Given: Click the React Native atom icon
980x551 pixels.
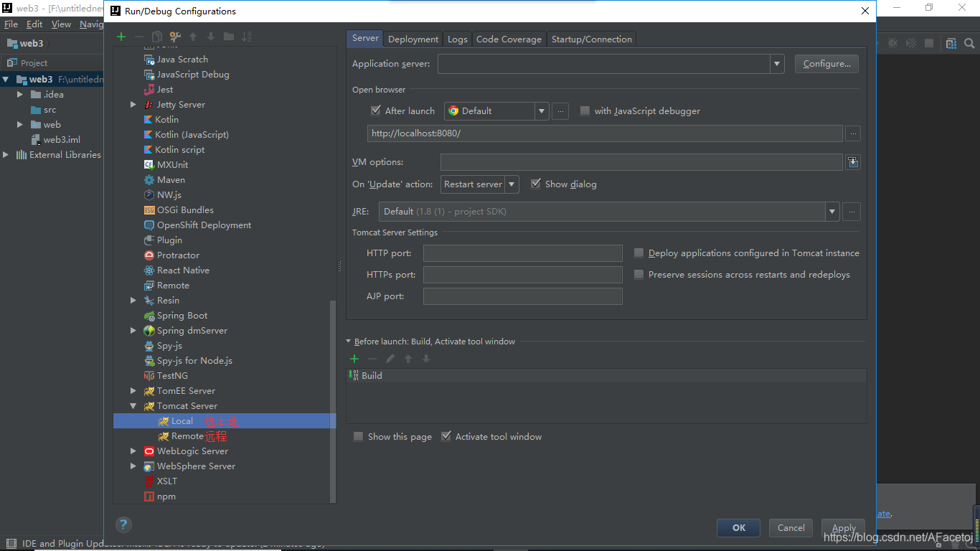Looking at the screenshot, I should pos(149,270).
